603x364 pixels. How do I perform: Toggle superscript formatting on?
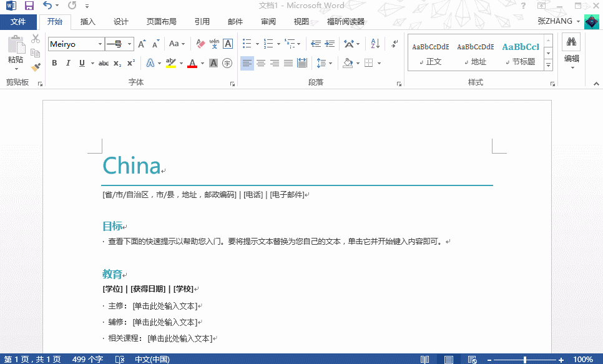click(x=131, y=62)
